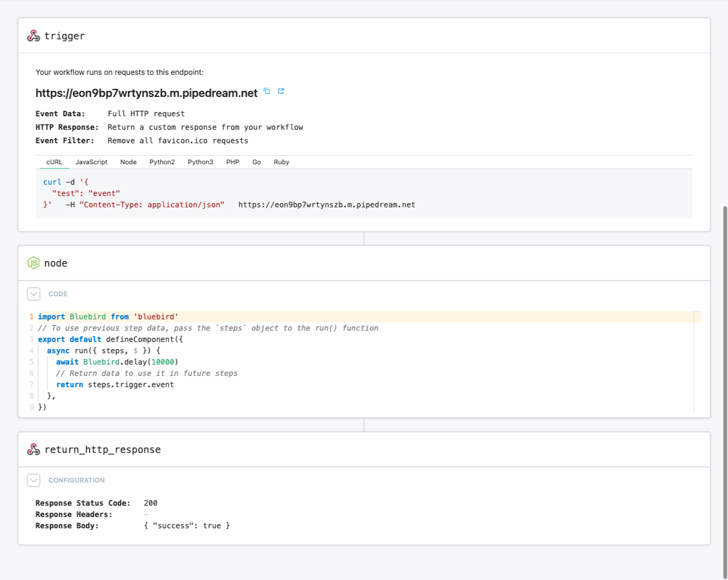Open endpoint URL in new tab icon
Screen dimensions: 728x580
pos(281,91)
